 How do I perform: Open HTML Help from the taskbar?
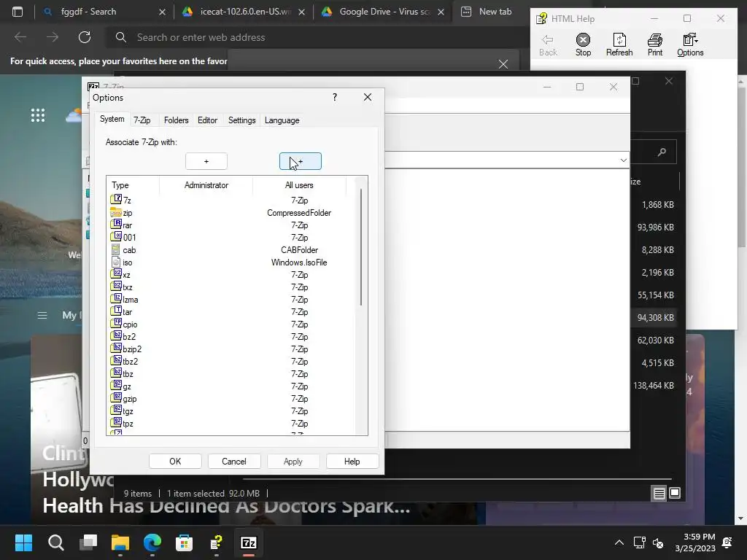216,542
